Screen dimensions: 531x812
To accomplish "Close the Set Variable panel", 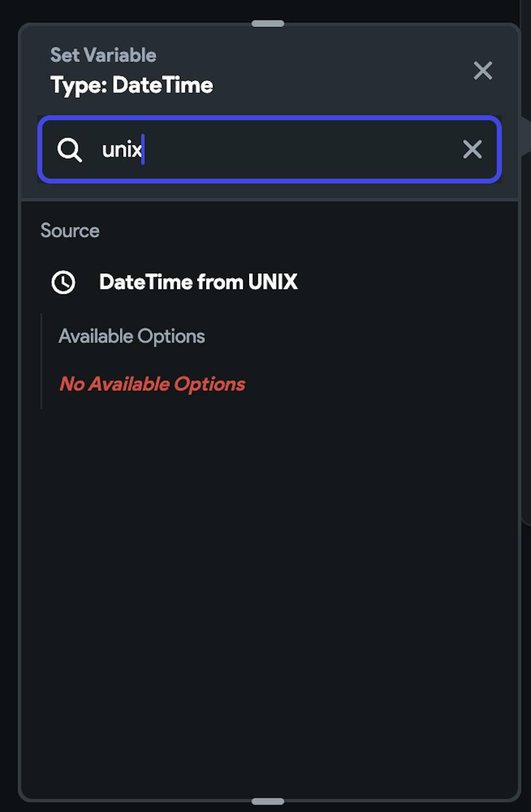I will tap(483, 71).
